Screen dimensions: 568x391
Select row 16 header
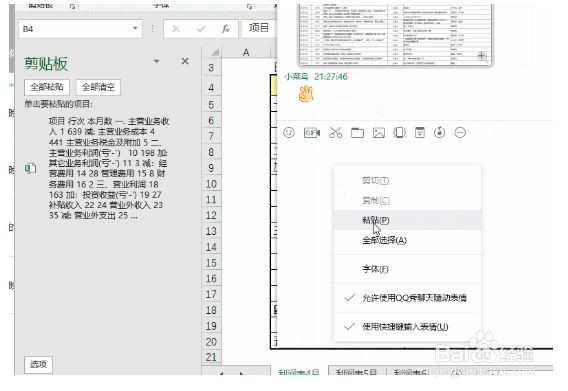pos(211,279)
